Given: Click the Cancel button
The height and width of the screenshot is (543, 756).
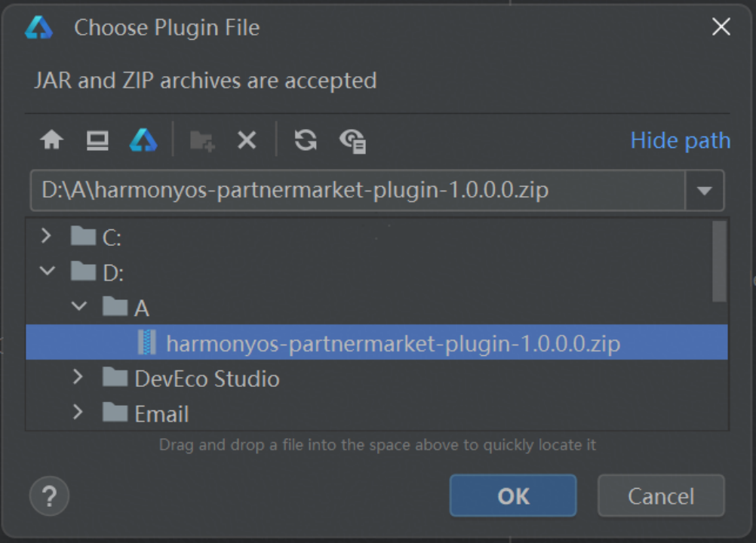Looking at the screenshot, I should coord(661,495).
